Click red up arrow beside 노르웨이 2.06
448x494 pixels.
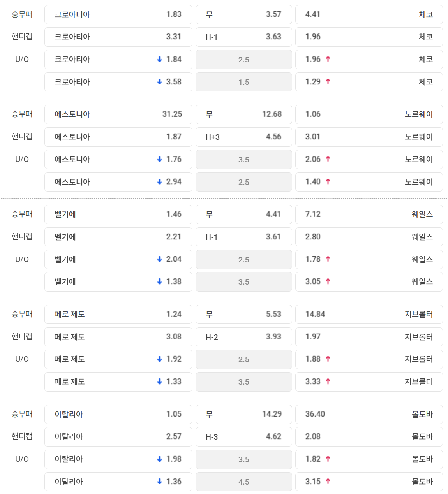(x=328, y=159)
